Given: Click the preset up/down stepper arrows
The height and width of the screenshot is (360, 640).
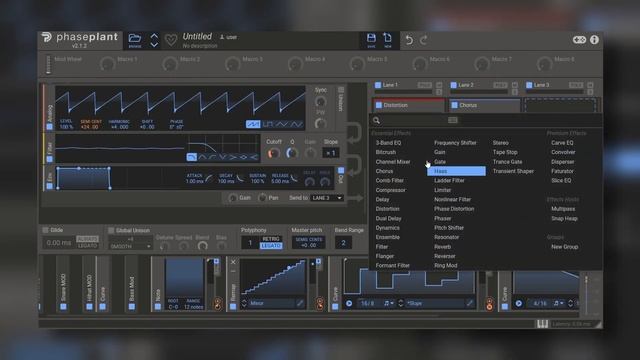Looking at the screenshot, I should coord(154,40).
